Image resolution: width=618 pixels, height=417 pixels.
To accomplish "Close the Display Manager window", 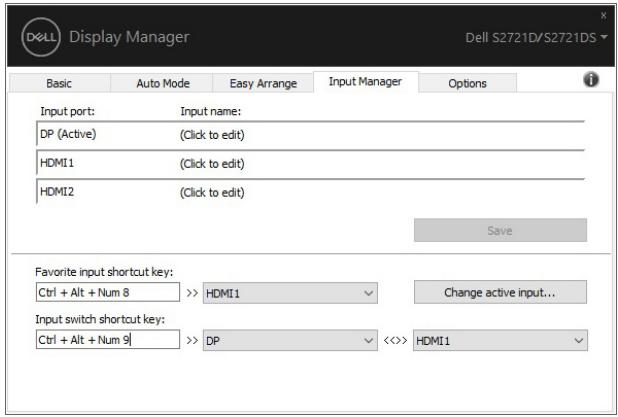I will tap(603, 15).
